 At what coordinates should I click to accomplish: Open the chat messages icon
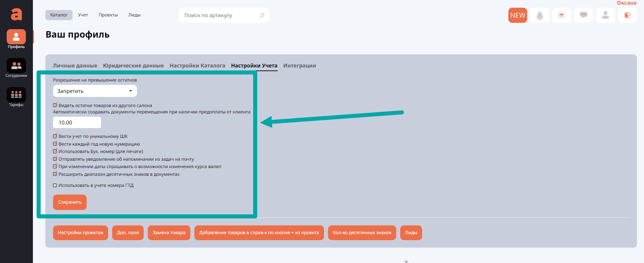pyautogui.click(x=584, y=15)
